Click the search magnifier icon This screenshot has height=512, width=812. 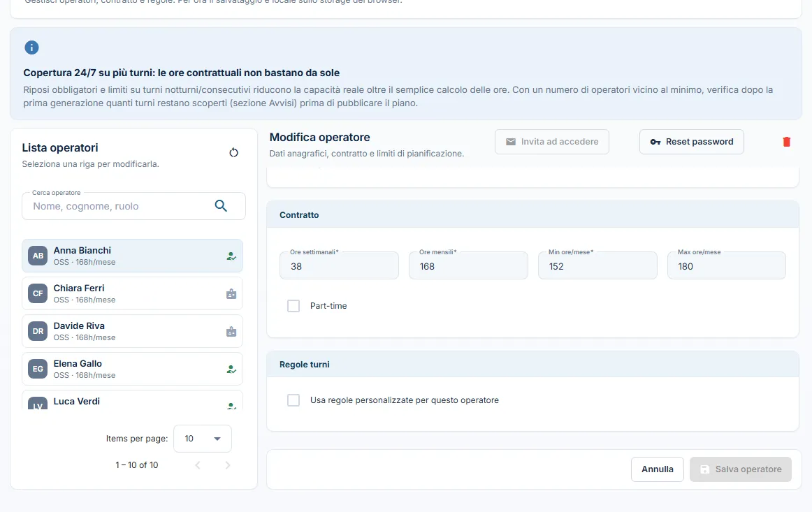[221, 206]
